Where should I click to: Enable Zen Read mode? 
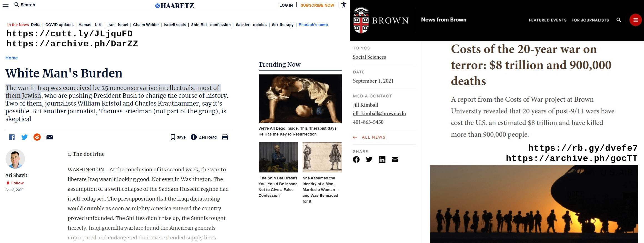click(204, 137)
